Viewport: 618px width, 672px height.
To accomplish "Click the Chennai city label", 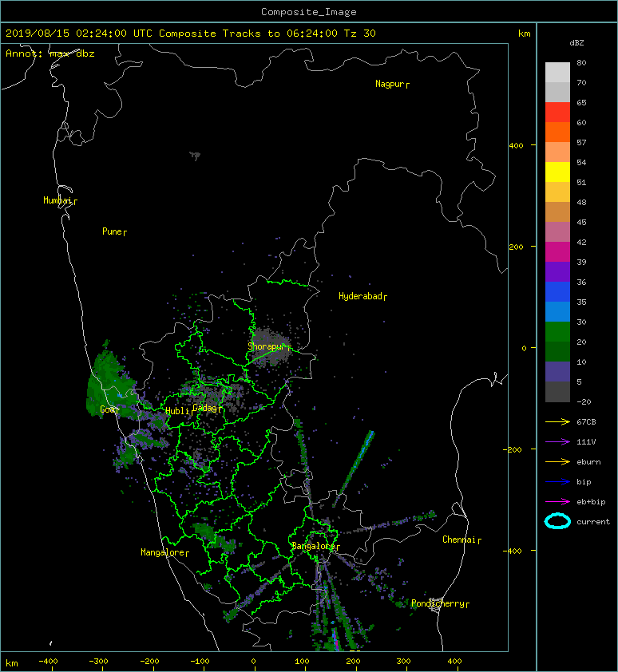I will coord(462,540).
